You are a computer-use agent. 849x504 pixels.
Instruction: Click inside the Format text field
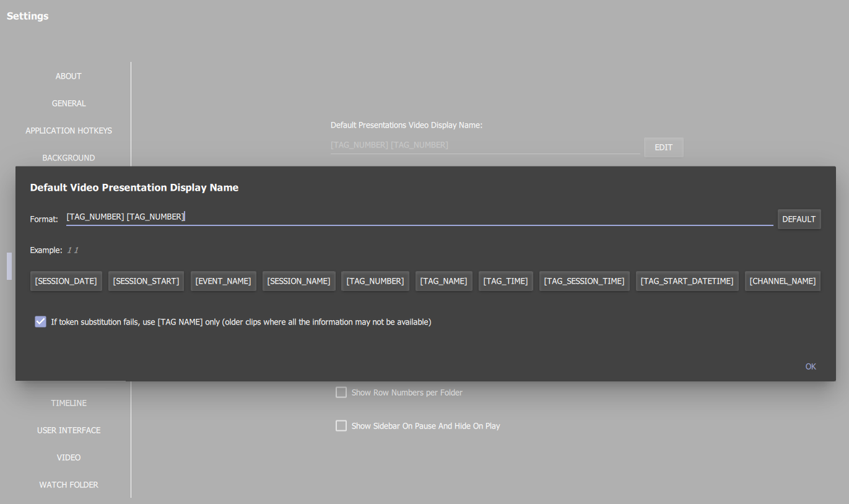pos(372,216)
